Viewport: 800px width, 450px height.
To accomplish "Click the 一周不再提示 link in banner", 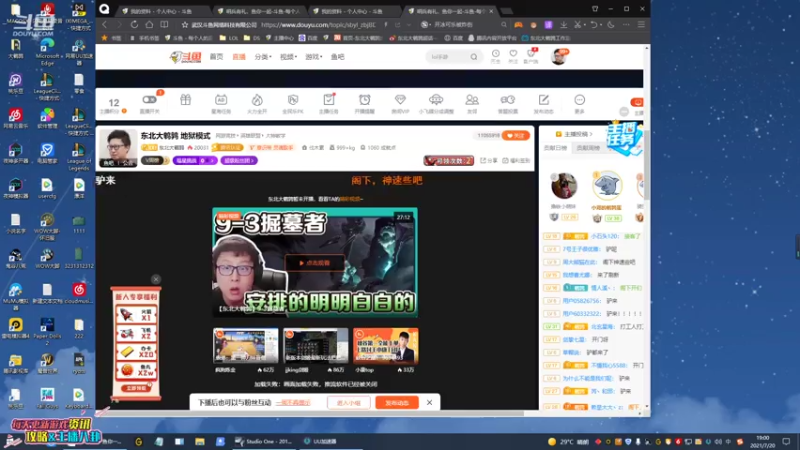I will 293,403.
